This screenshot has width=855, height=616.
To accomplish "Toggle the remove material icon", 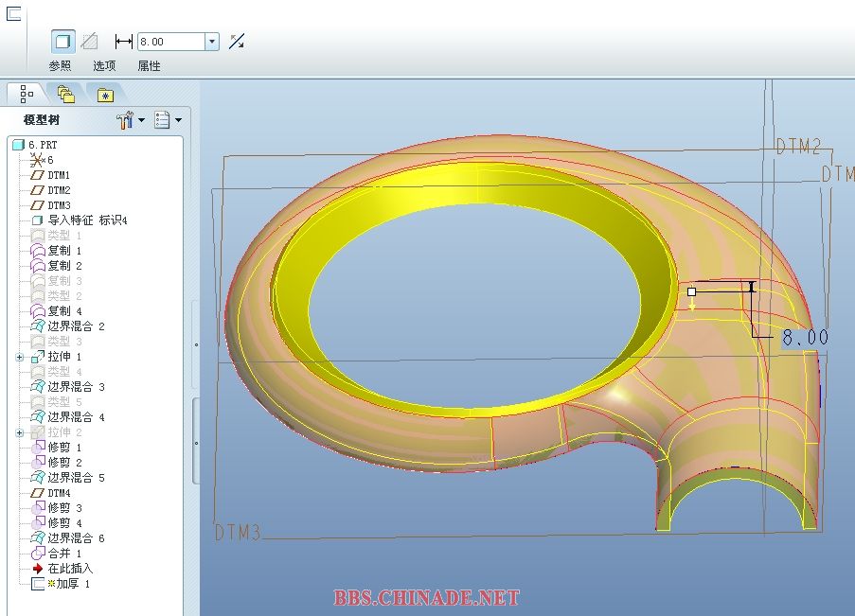I will click(89, 42).
